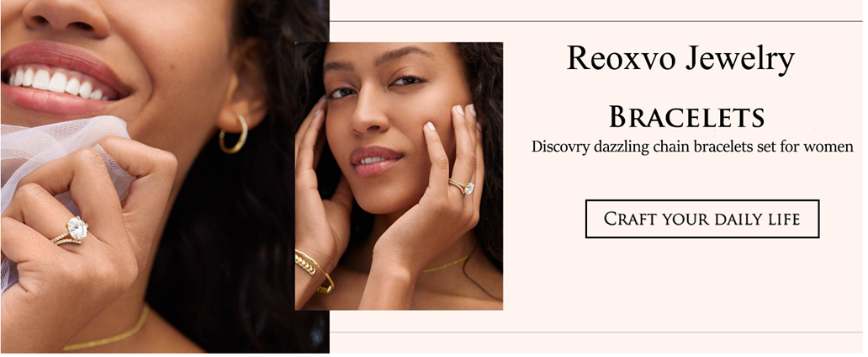
Task: Click the diamond ring in the smaller portrait photo
Action: tap(462, 186)
